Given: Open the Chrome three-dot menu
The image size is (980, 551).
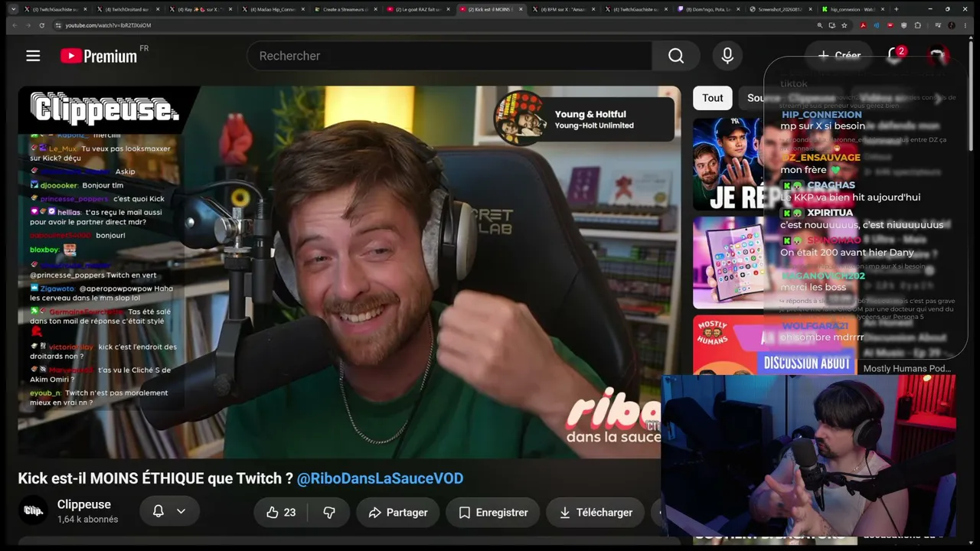Looking at the screenshot, I should point(965,25).
